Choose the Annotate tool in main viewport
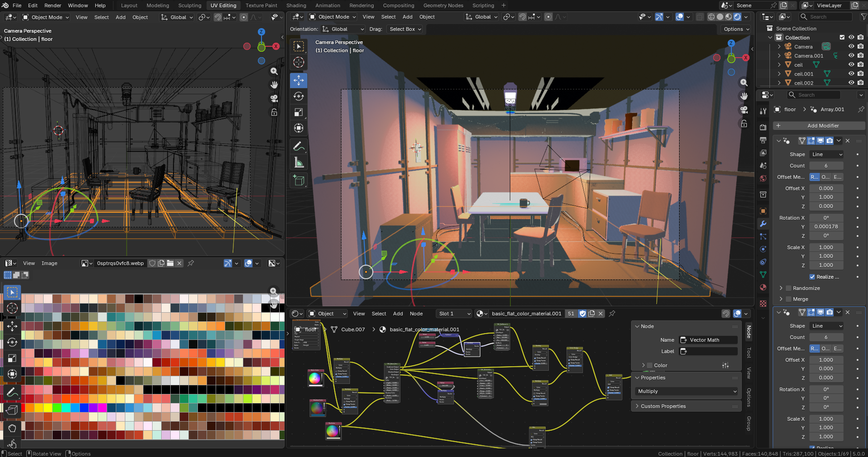The height and width of the screenshot is (457, 868). (x=299, y=146)
